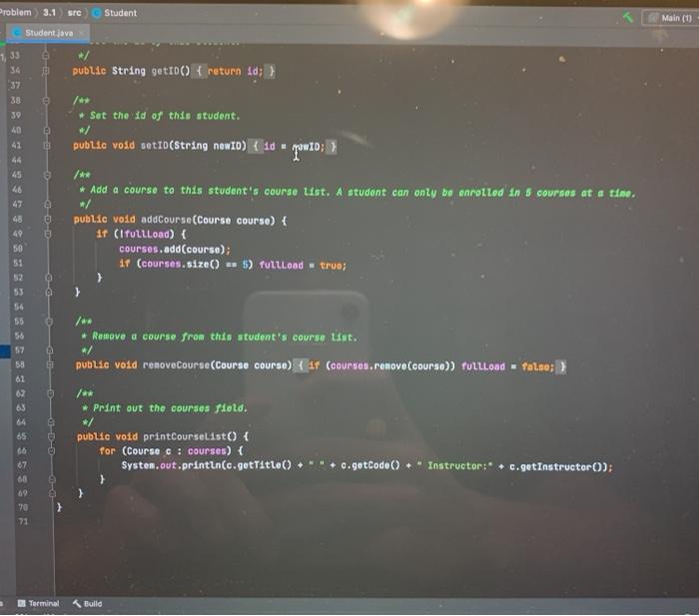Collapse the printCourseList method at line 65

pos(51,436)
